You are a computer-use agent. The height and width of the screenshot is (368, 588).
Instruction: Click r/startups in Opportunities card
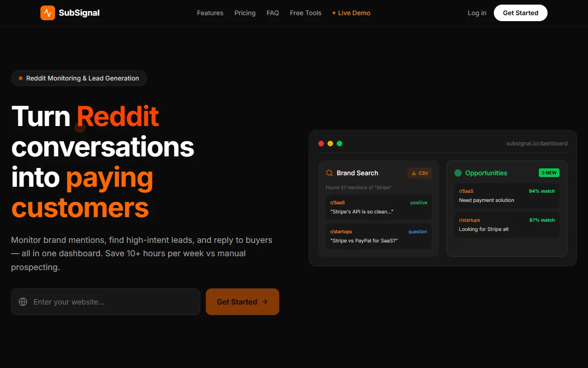(469, 220)
